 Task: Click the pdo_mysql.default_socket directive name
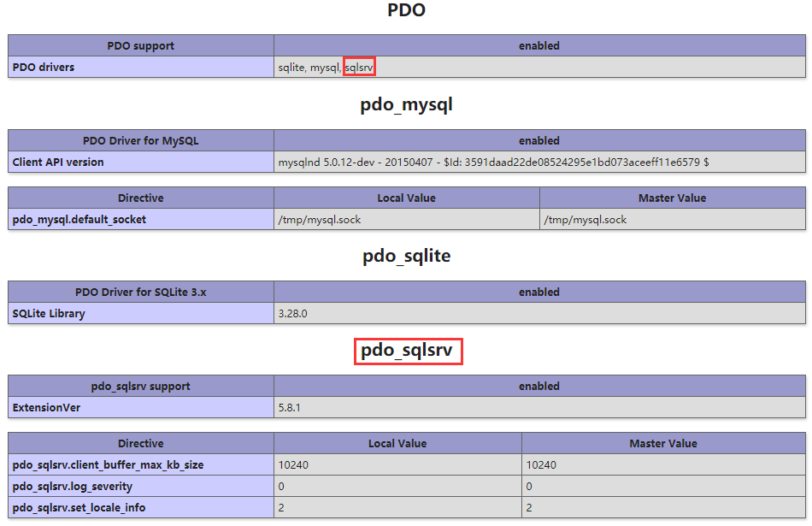(x=79, y=219)
